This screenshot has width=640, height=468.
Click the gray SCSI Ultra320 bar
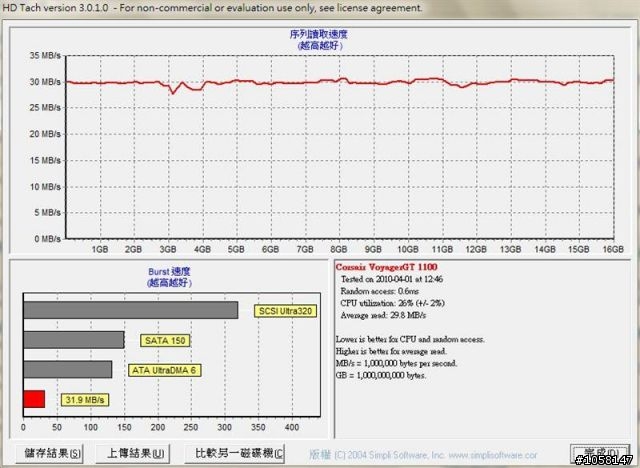tap(131, 310)
